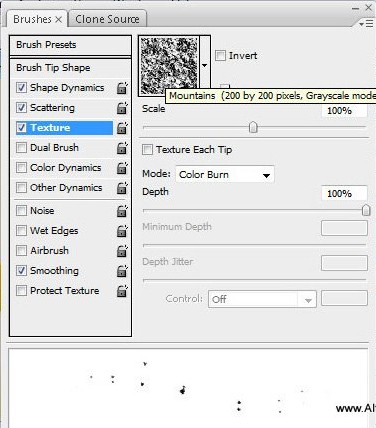Minimize the Brushes panel
This screenshot has width=376, height=428.
click(x=355, y=8)
